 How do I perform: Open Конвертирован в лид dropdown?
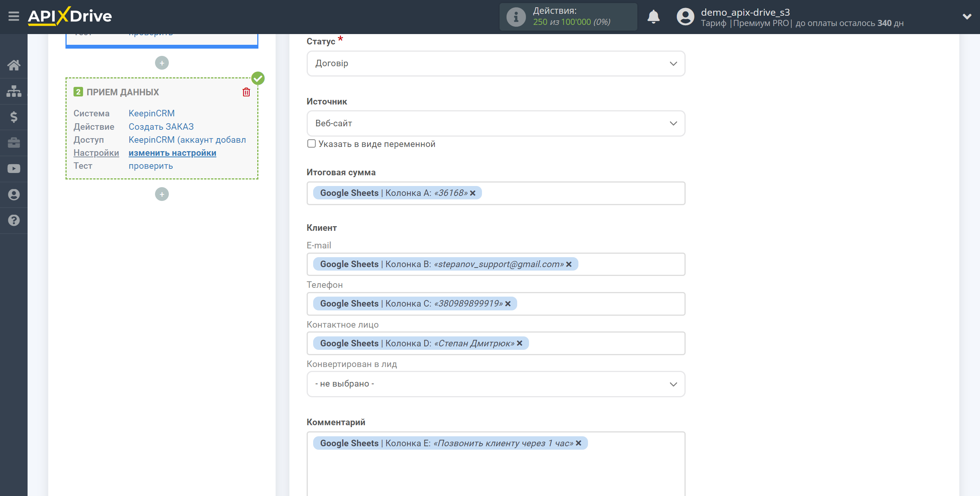496,384
